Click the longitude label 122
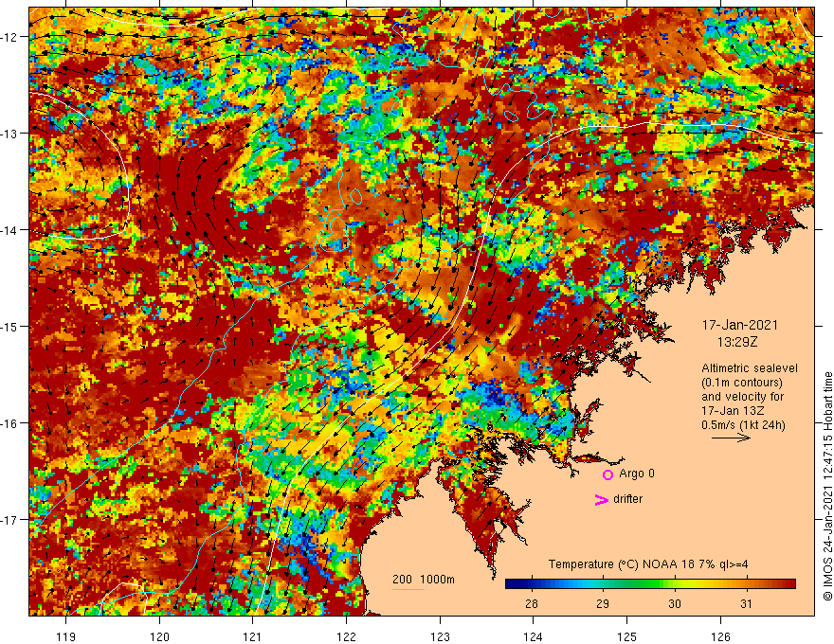The height and width of the screenshot is (644, 834). click(346, 636)
